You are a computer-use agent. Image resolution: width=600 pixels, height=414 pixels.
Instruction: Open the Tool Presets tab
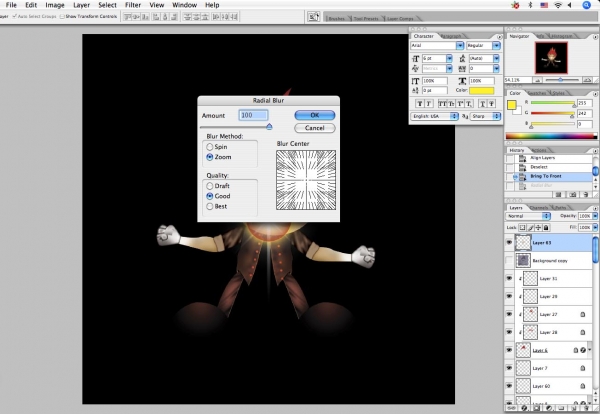tap(366, 18)
